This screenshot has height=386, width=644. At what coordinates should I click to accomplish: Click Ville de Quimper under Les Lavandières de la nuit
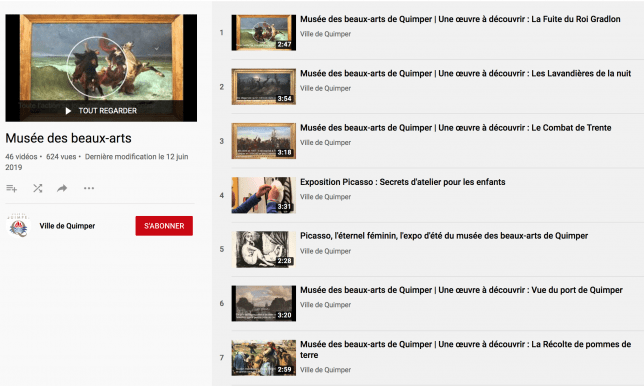click(x=325, y=88)
